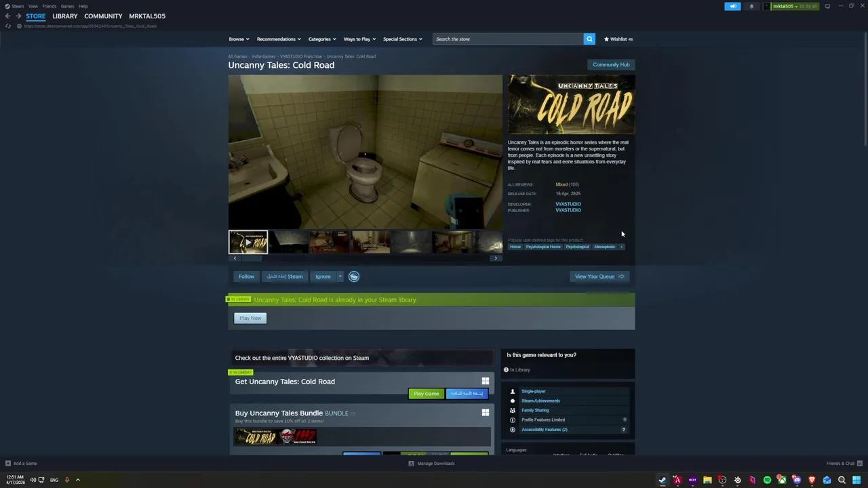Expand the Special Sections menu
The height and width of the screenshot is (488, 868).
pyautogui.click(x=403, y=39)
